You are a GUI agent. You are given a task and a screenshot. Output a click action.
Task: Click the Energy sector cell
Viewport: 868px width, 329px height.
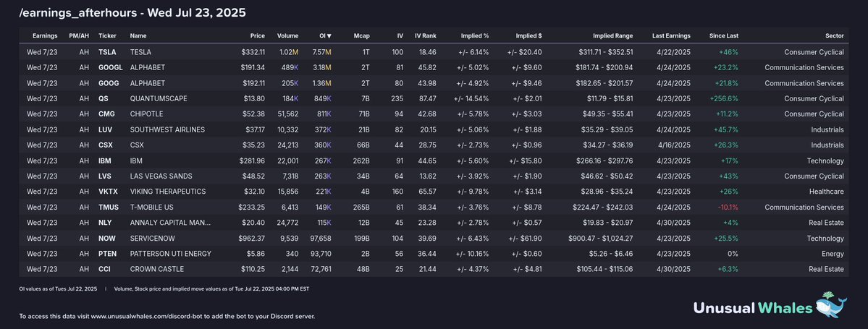(x=833, y=254)
